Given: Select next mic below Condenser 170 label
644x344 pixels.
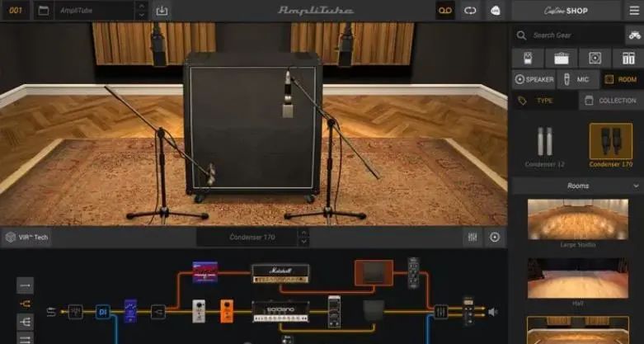Looking at the screenshot, I should [303, 242].
